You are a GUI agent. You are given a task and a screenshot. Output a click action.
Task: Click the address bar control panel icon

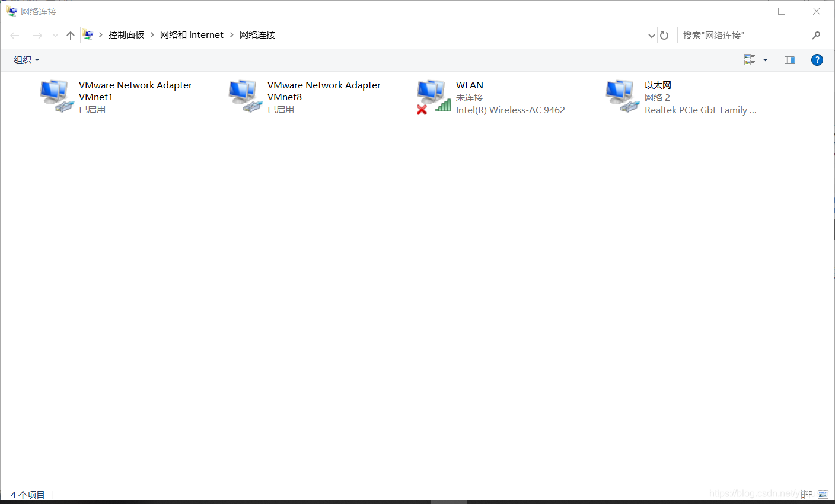(88, 35)
